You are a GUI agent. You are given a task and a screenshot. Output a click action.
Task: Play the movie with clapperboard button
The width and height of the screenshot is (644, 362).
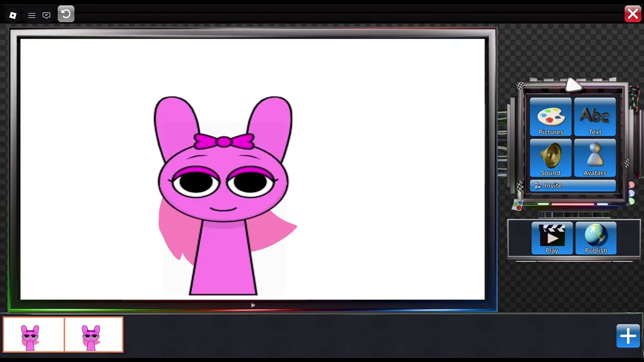[552, 238]
